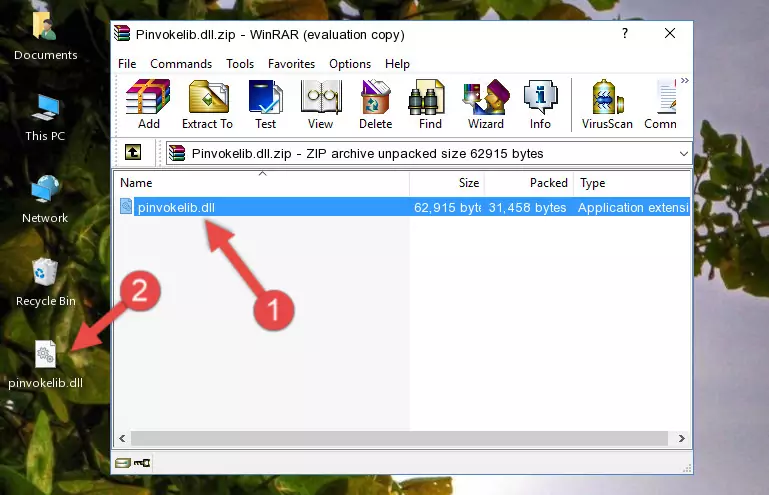The image size is (769, 495).
Task: Run the Test archive tool
Action: [x=265, y=104]
